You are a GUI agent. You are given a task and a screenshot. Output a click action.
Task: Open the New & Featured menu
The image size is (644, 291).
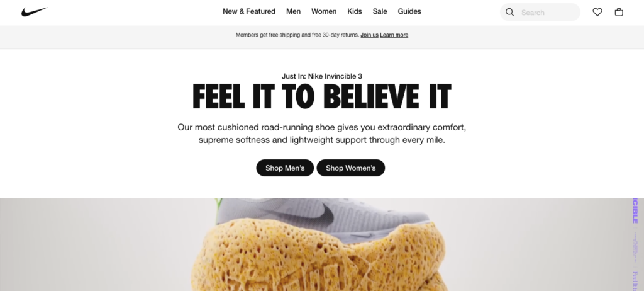tap(249, 11)
